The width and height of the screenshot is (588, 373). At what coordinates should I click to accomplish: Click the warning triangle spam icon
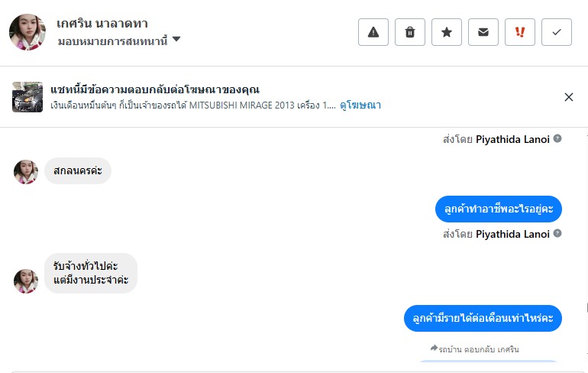(x=373, y=32)
